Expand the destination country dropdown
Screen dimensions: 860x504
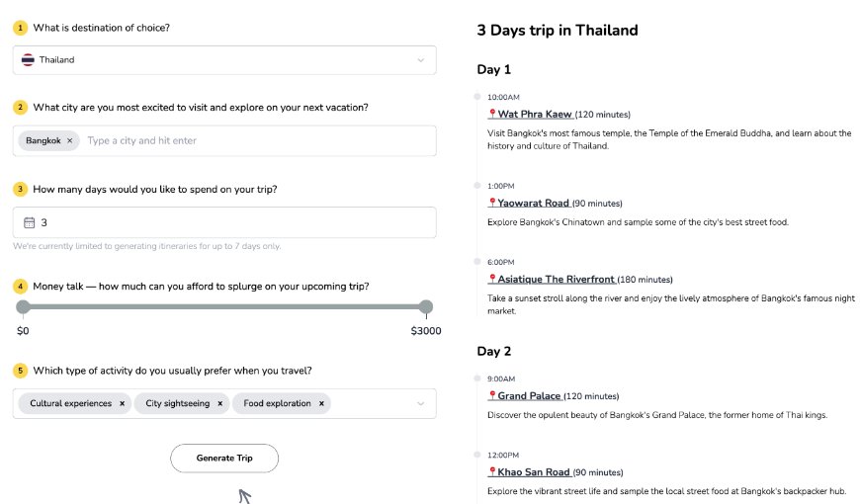point(420,60)
